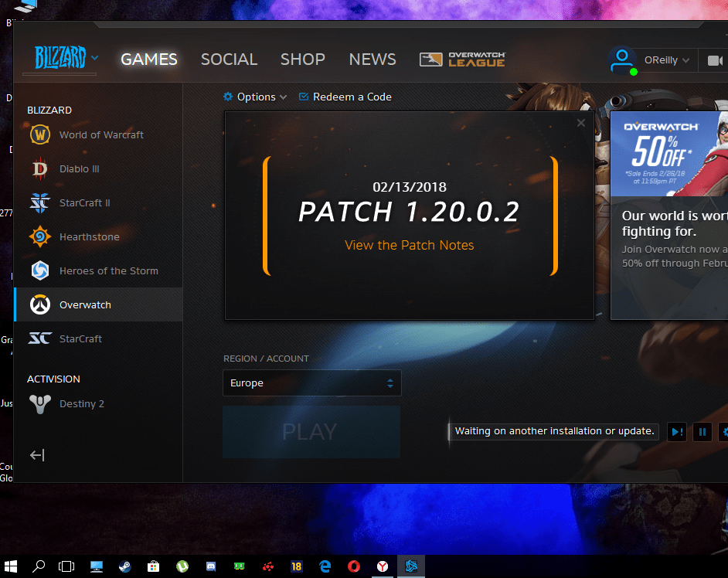The width and height of the screenshot is (728, 578).
Task: Select Destiny 2 icon in sidebar
Action: click(40, 404)
